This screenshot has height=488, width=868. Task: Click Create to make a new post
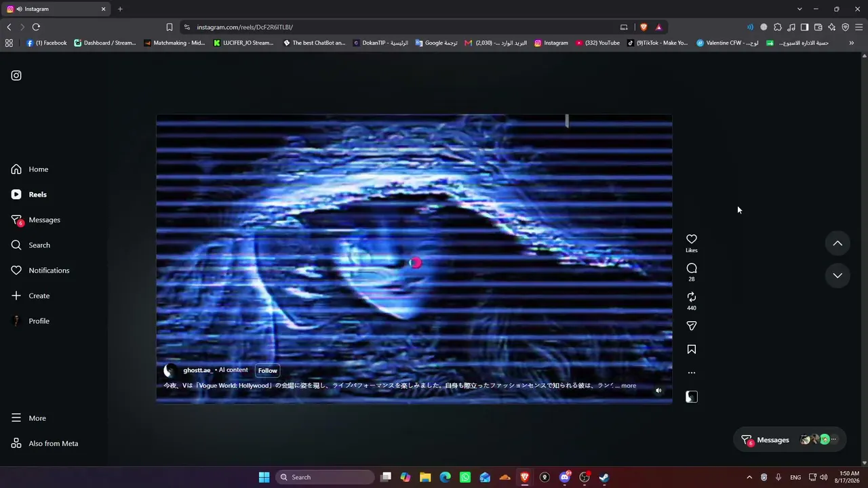[31, 296]
